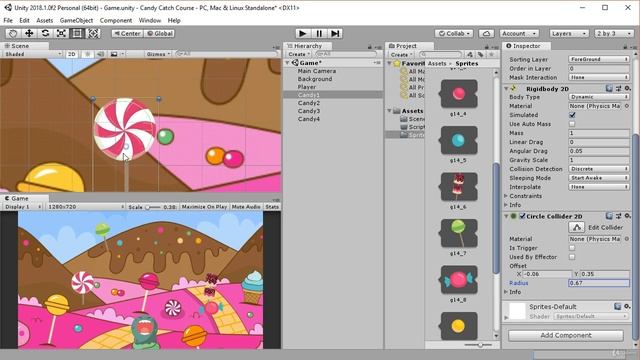Select the Rotate tool

45,33
